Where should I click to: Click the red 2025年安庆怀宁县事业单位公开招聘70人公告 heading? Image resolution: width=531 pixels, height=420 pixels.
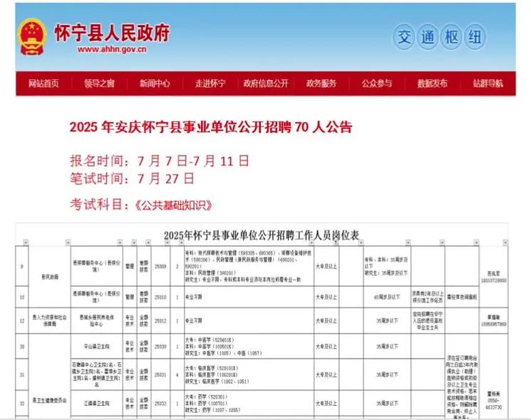(x=211, y=127)
